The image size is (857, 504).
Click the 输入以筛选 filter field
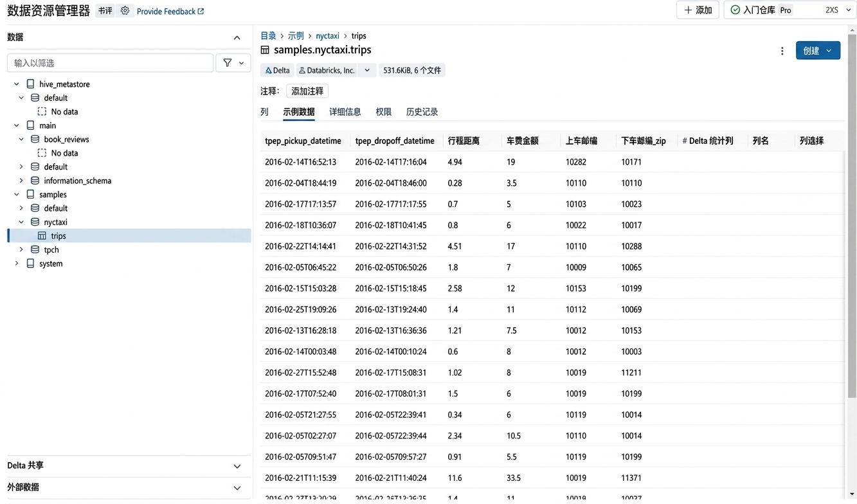(110, 63)
